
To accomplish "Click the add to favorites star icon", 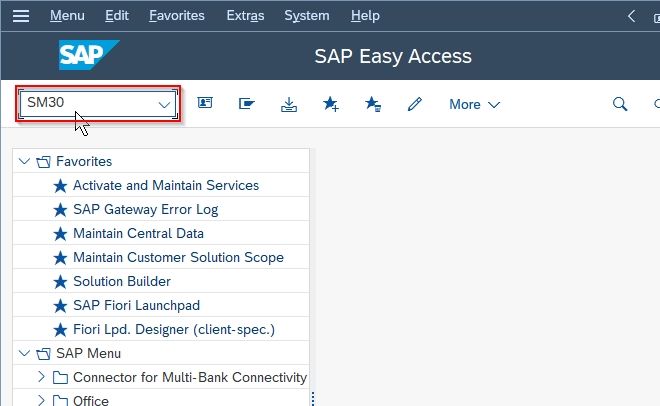I will click(331, 104).
